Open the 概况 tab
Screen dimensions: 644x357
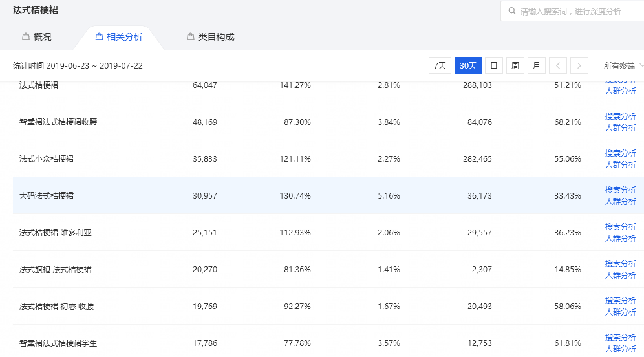point(42,37)
